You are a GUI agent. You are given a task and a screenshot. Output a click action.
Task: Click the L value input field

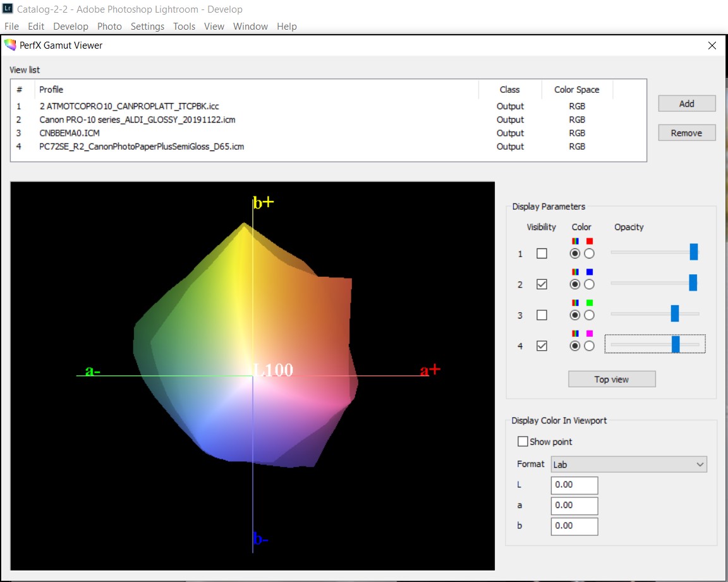(574, 485)
